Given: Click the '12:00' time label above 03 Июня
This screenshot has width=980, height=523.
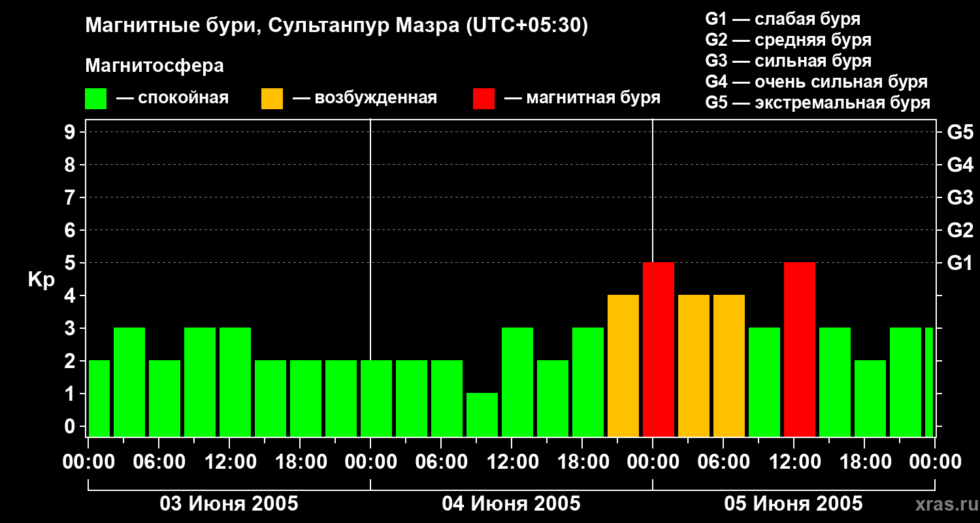Looking at the screenshot, I should (229, 462).
